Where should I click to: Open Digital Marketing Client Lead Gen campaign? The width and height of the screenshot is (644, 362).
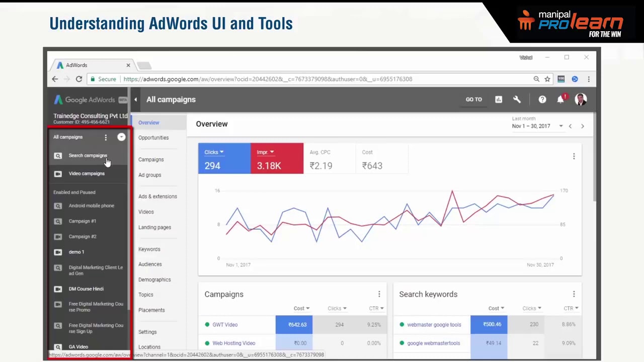[x=96, y=270]
